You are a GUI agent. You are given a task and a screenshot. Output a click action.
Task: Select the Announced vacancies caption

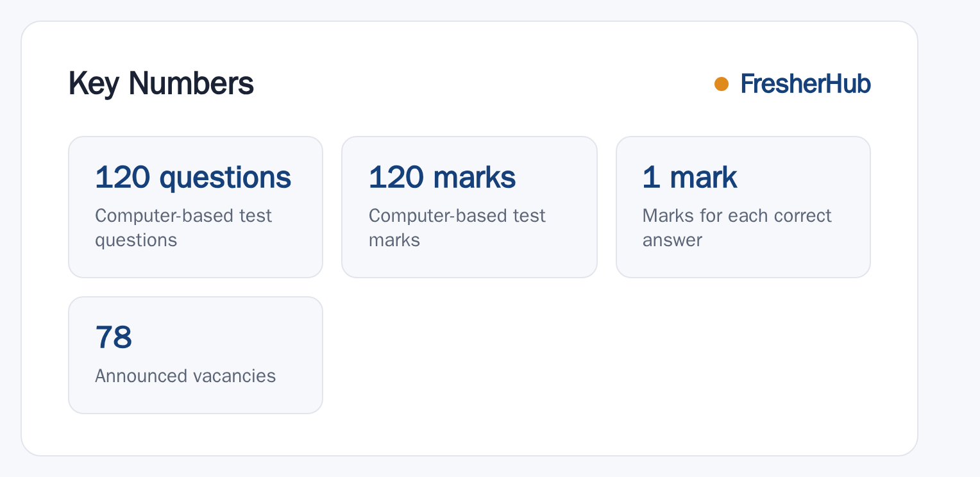(185, 376)
